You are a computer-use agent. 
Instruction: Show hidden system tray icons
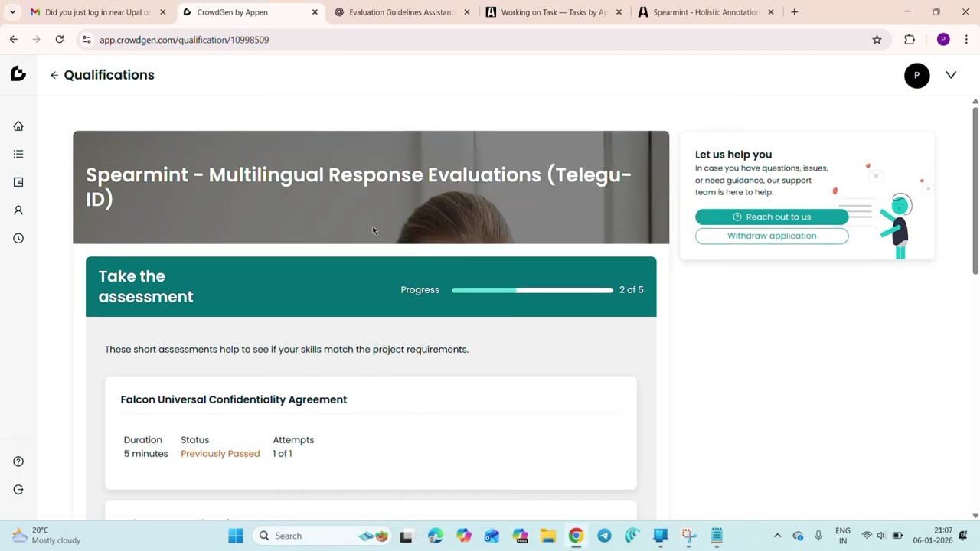777,536
